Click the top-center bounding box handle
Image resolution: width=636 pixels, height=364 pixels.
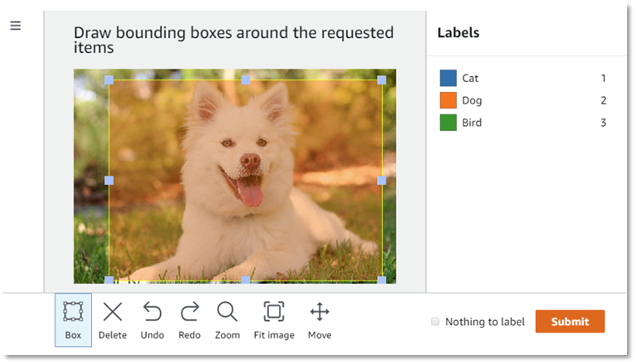click(246, 80)
